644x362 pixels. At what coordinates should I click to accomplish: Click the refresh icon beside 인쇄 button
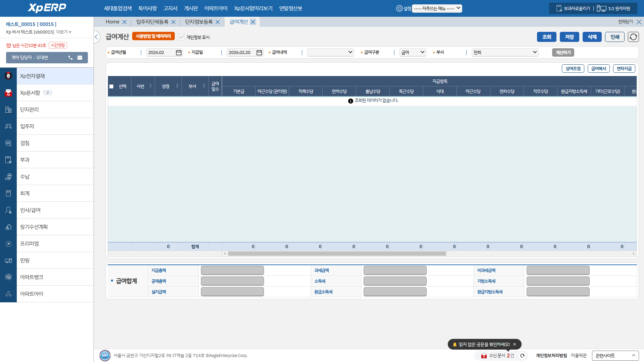(633, 37)
